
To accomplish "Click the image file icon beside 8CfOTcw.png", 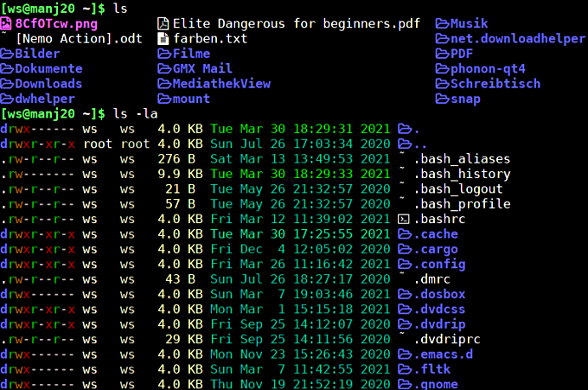I will pos(7,23).
